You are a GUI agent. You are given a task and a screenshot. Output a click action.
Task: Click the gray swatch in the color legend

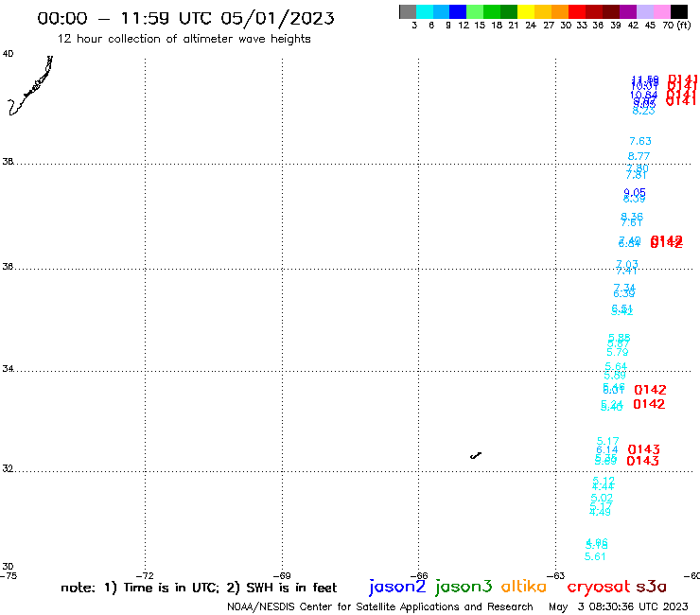[x=408, y=11]
